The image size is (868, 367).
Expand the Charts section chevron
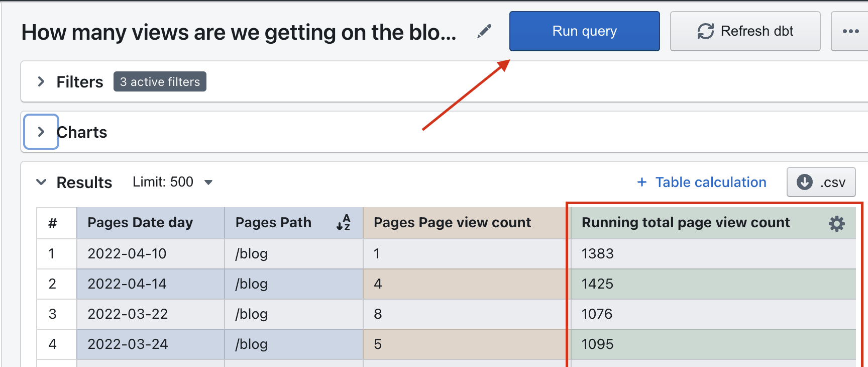pyautogui.click(x=41, y=132)
